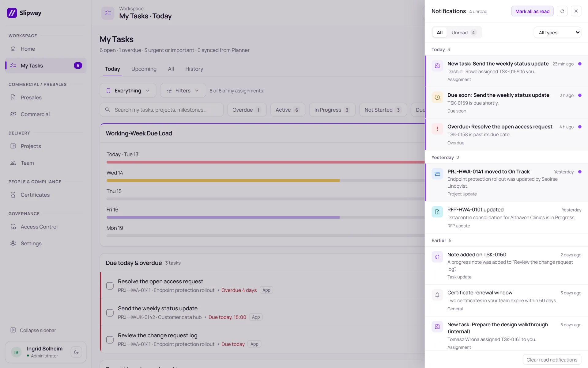Click the overdue exclamation icon notification
Image resolution: width=588 pixels, height=368 pixels.
tap(437, 129)
